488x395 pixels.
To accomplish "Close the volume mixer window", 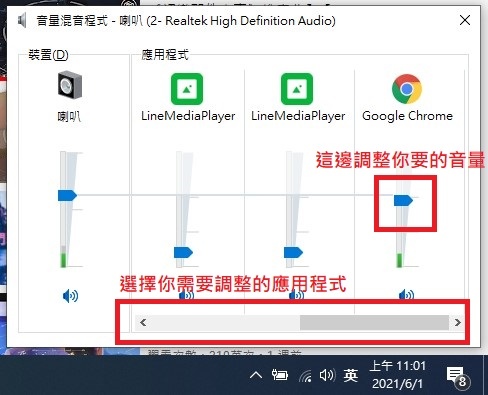I will point(465,21).
